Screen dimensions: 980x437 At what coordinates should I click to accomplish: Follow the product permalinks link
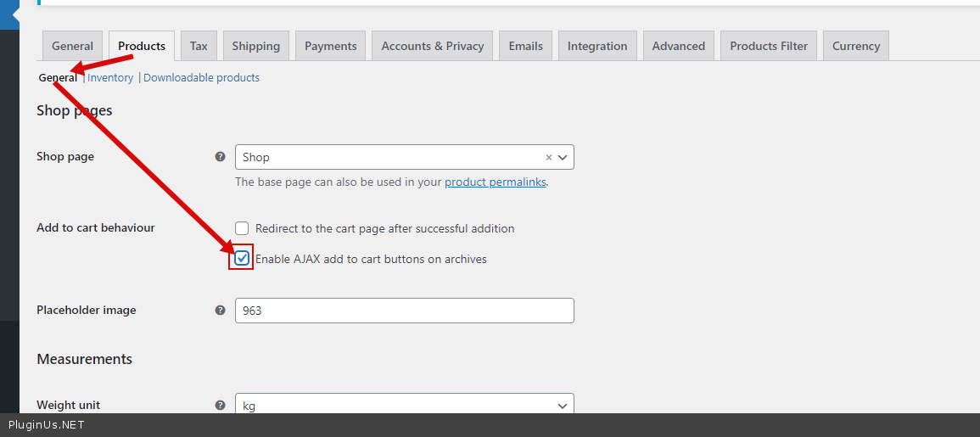click(495, 182)
